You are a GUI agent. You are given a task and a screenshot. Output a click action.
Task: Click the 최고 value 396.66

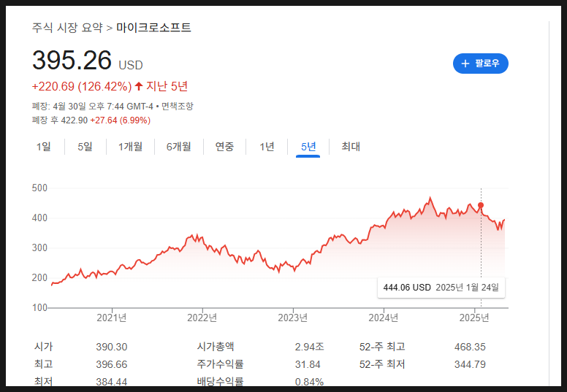[112, 364]
